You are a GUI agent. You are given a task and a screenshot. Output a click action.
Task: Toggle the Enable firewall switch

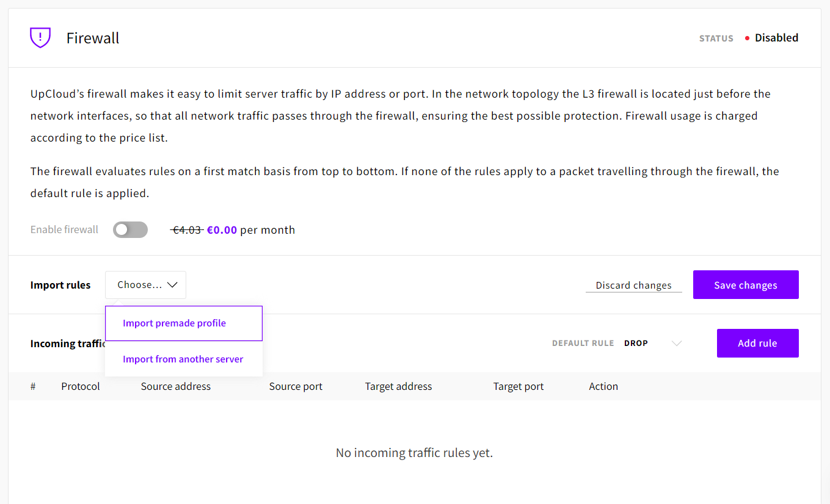(130, 230)
